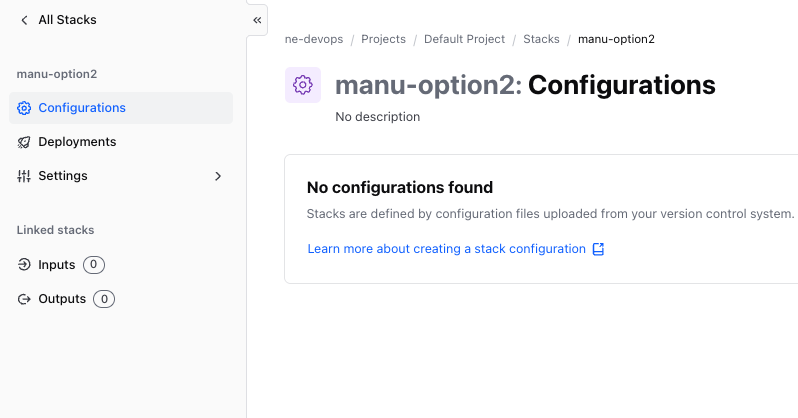
Task: Click the large purple gear header icon
Action: click(x=303, y=85)
